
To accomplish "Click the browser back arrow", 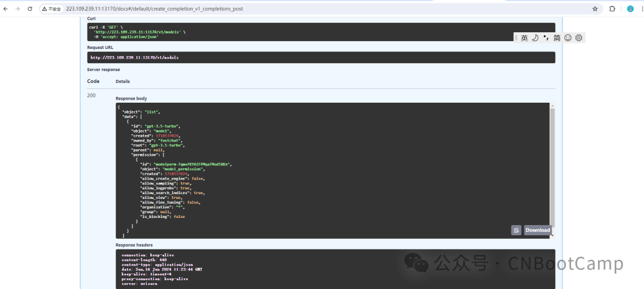I will pyautogui.click(x=5, y=9).
